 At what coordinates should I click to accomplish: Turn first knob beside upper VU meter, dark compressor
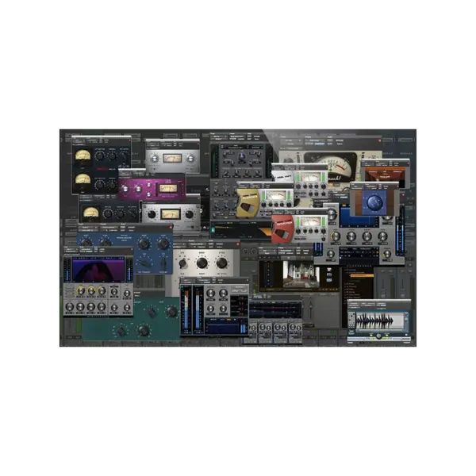(100, 156)
